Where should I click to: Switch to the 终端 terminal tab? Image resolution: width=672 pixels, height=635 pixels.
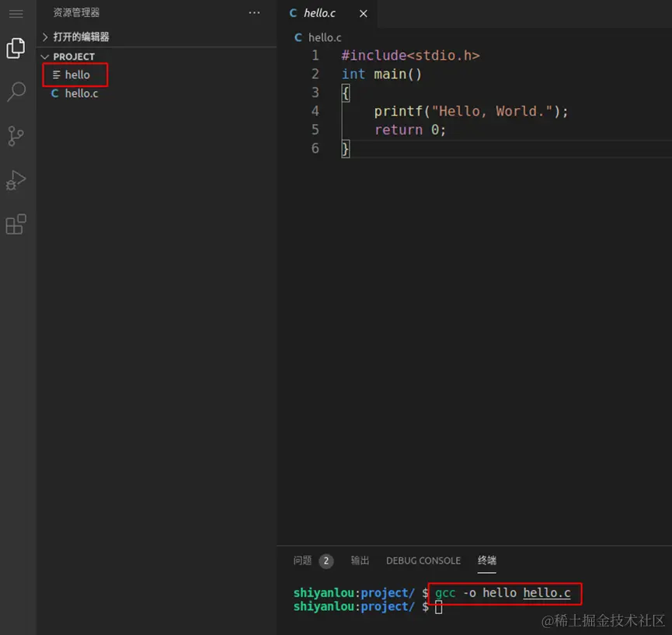pos(487,560)
